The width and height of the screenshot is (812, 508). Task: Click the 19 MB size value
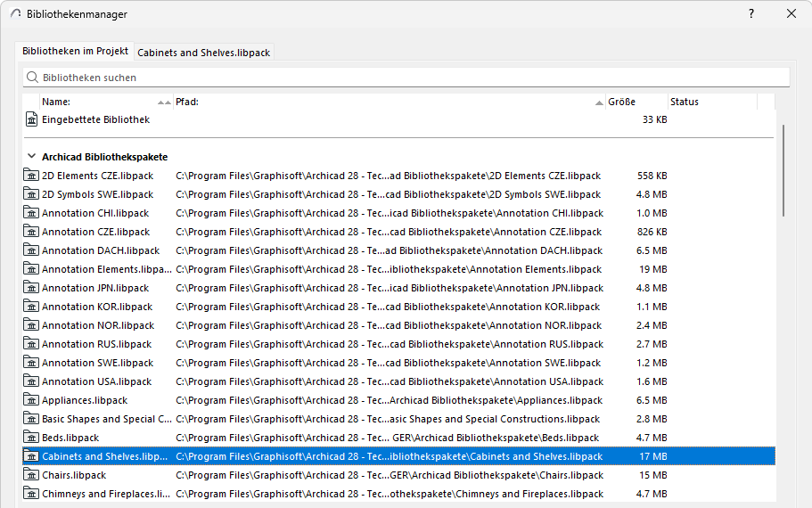[x=653, y=269]
